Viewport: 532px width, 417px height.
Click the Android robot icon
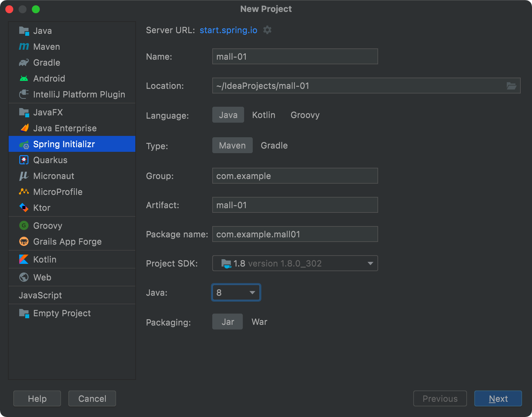click(24, 79)
